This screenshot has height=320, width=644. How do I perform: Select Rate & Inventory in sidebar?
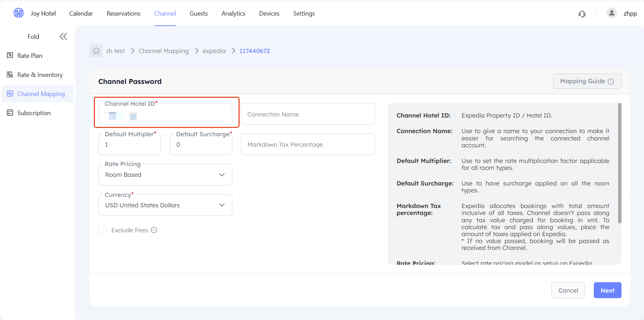(38, 75)
